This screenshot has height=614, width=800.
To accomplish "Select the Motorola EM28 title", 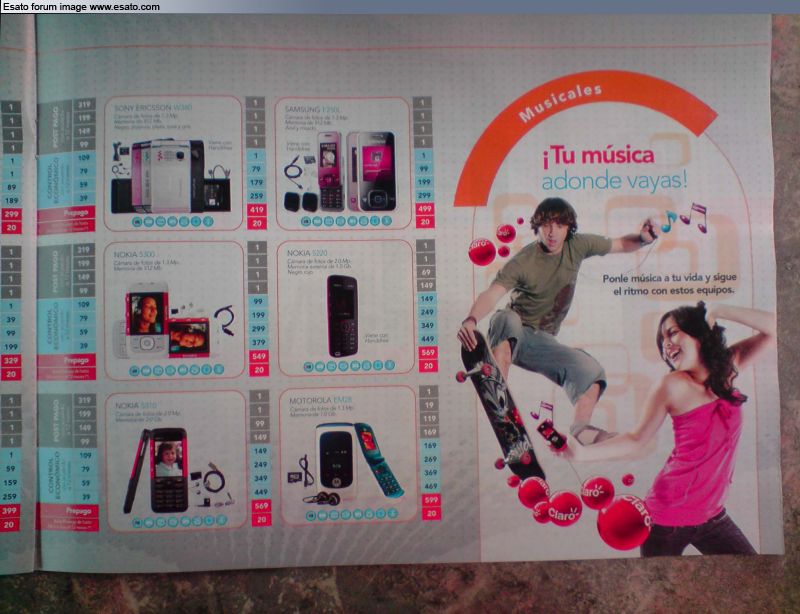I will 321,401.
